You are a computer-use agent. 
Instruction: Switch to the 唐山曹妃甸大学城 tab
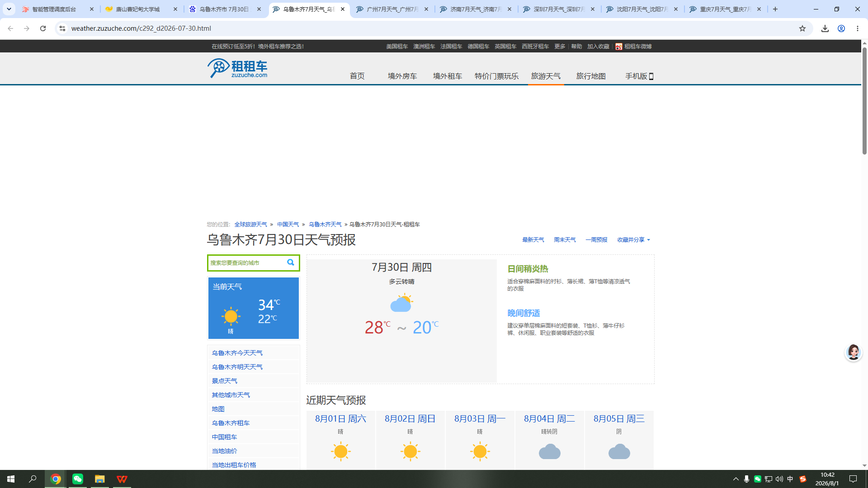(x=142, y=9)
